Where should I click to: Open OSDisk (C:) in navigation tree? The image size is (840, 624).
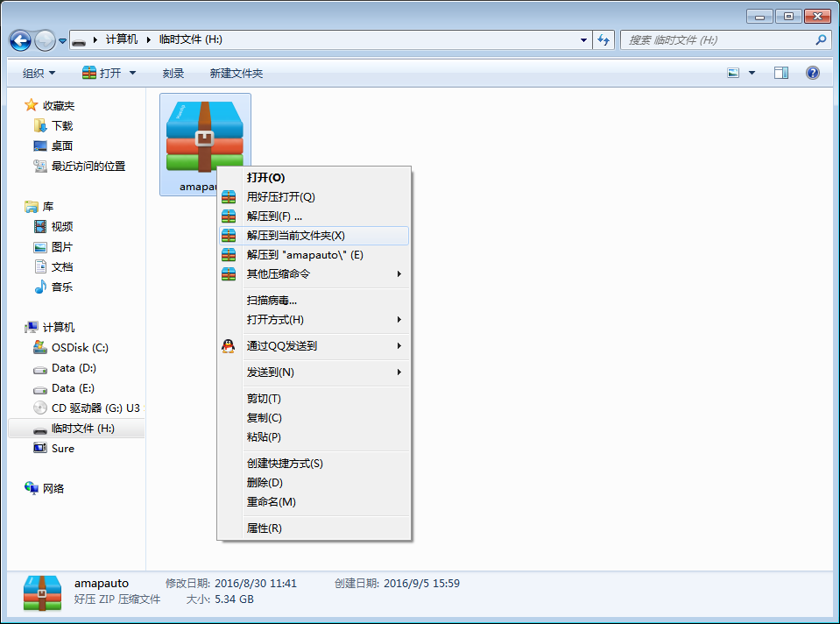(x=80, y=348)
